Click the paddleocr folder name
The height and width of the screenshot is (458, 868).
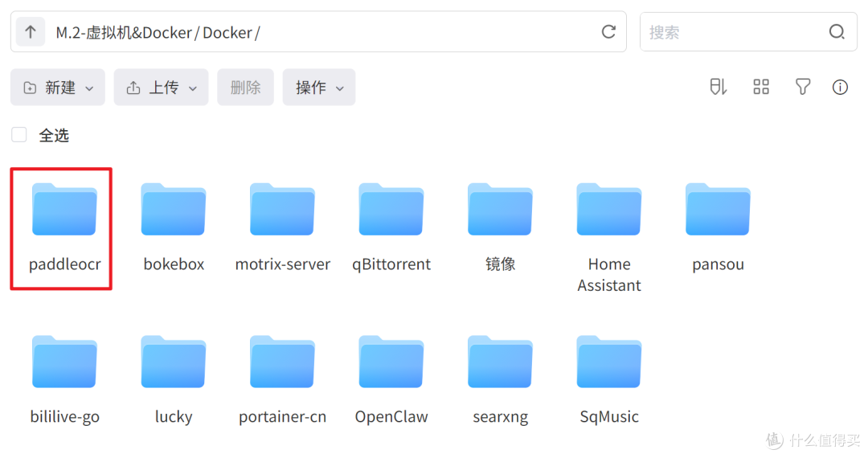click(x=65, y=264)
